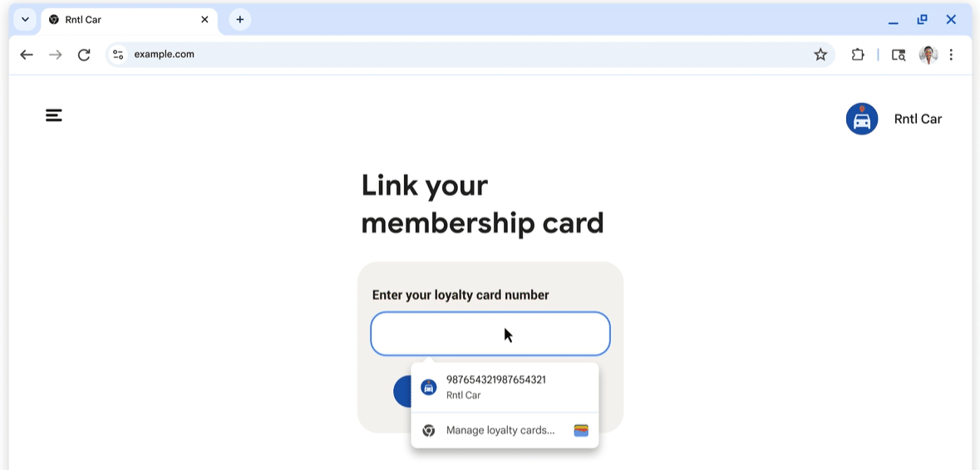Open a new tab

240,19
